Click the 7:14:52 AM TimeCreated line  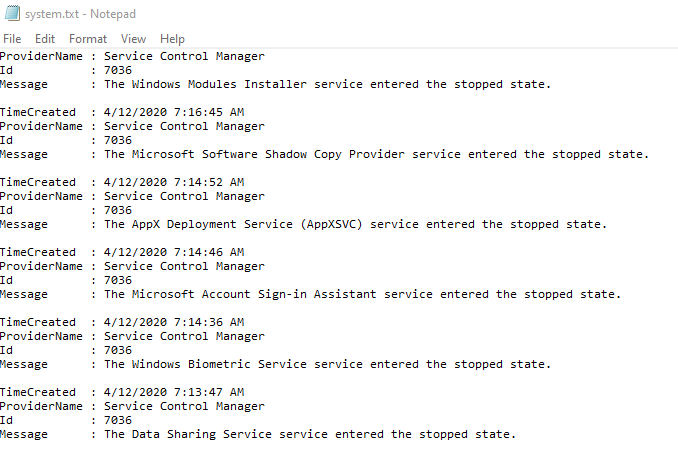coord(173,182)
